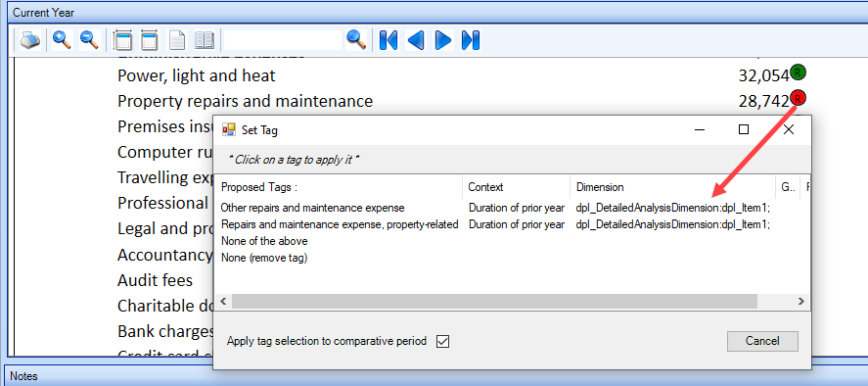Click the 'Audit fees' report line

click(x=155, y=280)
